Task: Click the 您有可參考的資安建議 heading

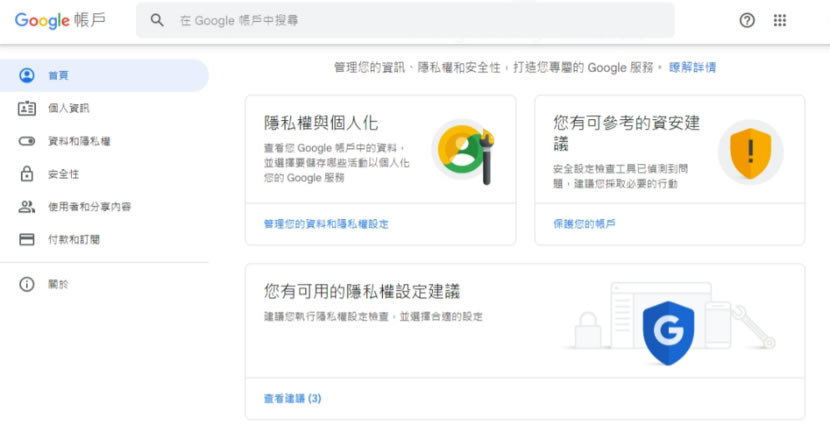Action: click(x=627, y=132)
